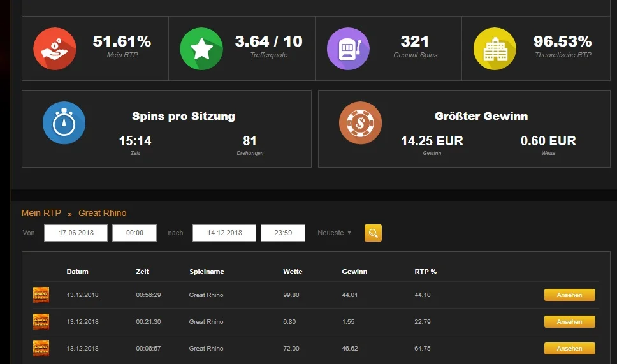The image size is (617, 364).
Task: Click the Gewinn value 46.62
Action: click(350, 348)
